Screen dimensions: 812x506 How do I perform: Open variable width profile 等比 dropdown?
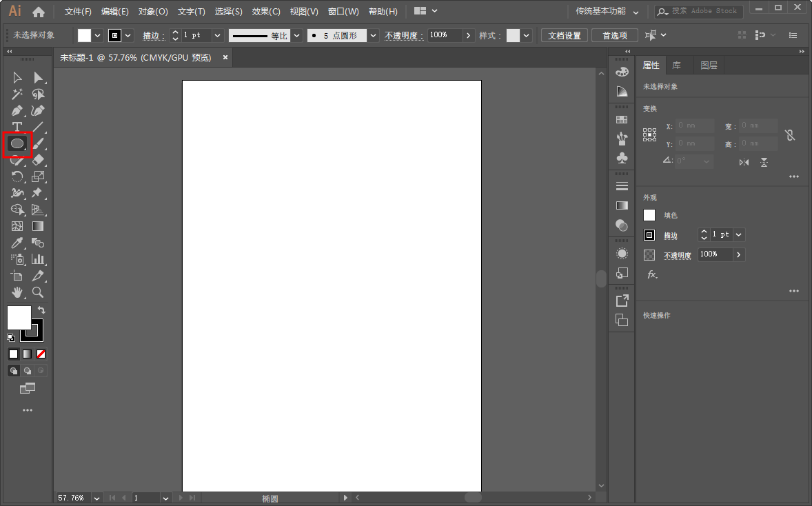[296, 35]
